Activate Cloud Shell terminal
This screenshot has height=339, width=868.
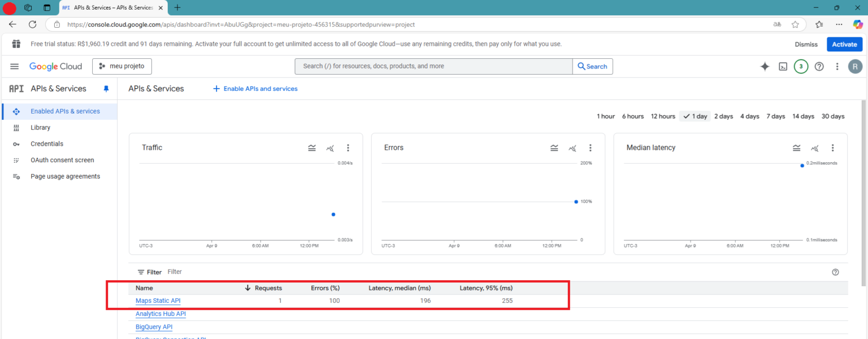(783, 66)
